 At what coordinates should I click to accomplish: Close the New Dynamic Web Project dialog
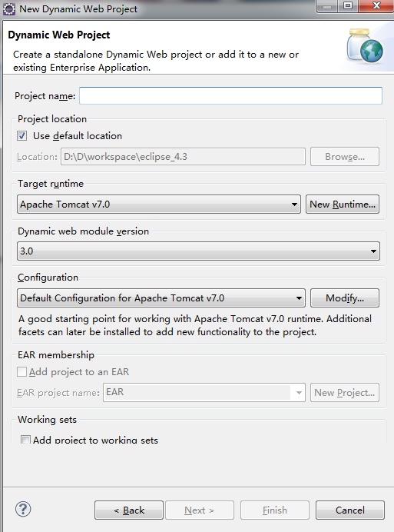point(376,6)
